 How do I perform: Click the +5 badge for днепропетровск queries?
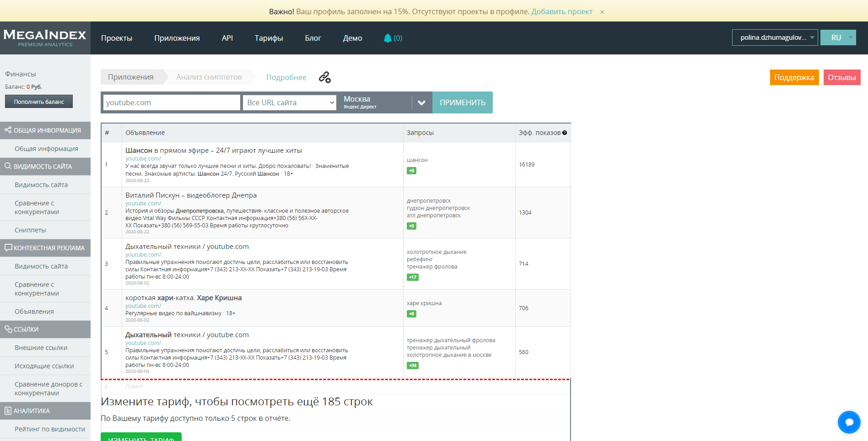(412, 226)
